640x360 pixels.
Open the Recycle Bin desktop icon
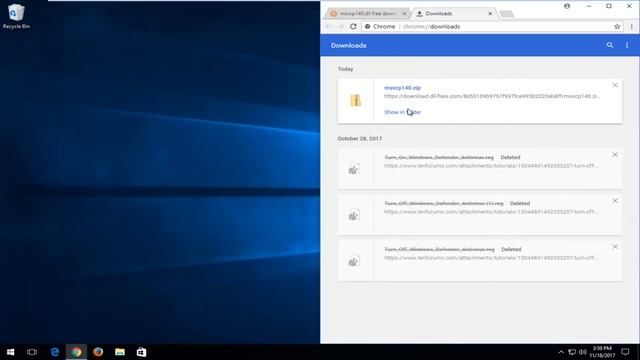[16, 16]
